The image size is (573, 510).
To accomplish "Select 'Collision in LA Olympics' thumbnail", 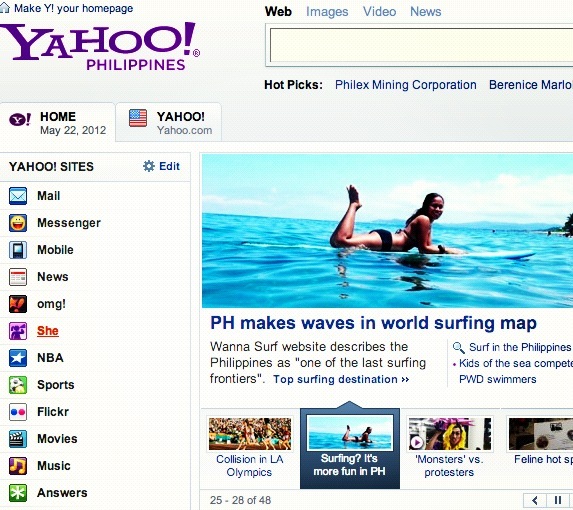I will click(250, 447).
